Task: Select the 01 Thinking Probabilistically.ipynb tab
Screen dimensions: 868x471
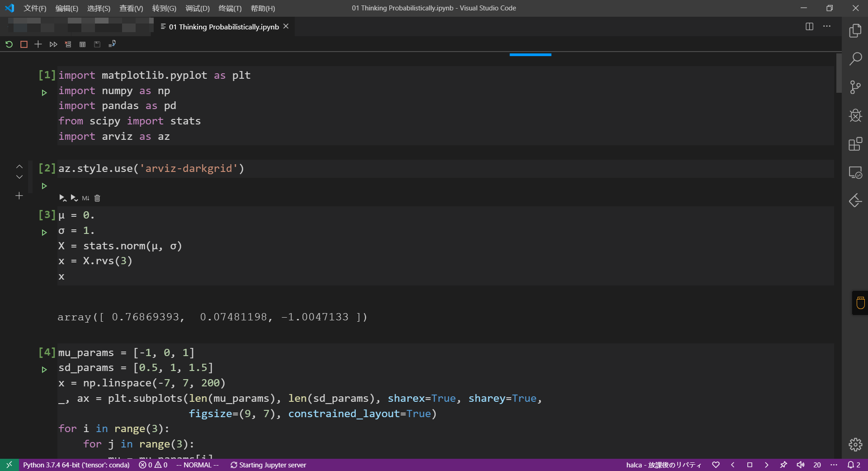Action: [224, 27]
